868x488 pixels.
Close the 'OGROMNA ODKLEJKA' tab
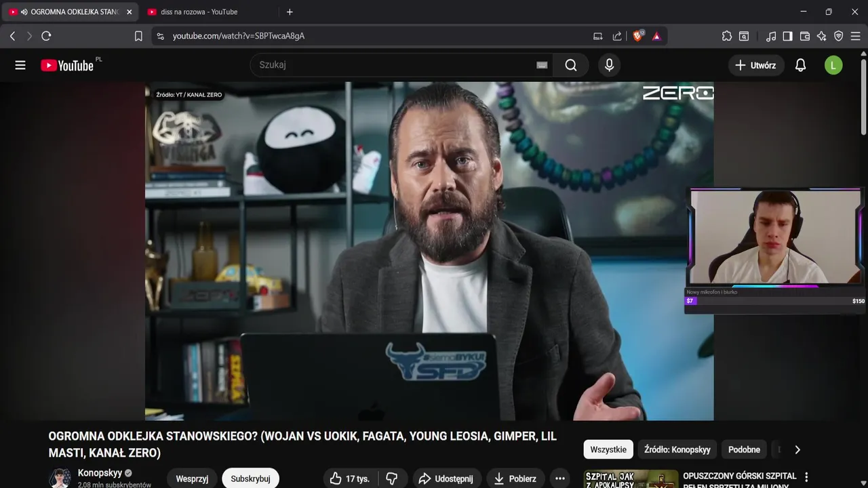(x=129, y=12)
